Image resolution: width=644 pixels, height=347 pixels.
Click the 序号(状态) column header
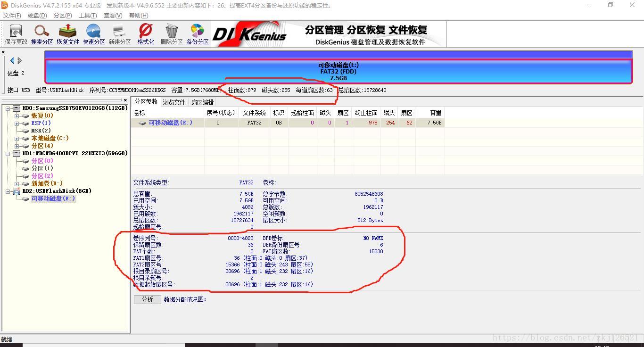pos(221,113)
